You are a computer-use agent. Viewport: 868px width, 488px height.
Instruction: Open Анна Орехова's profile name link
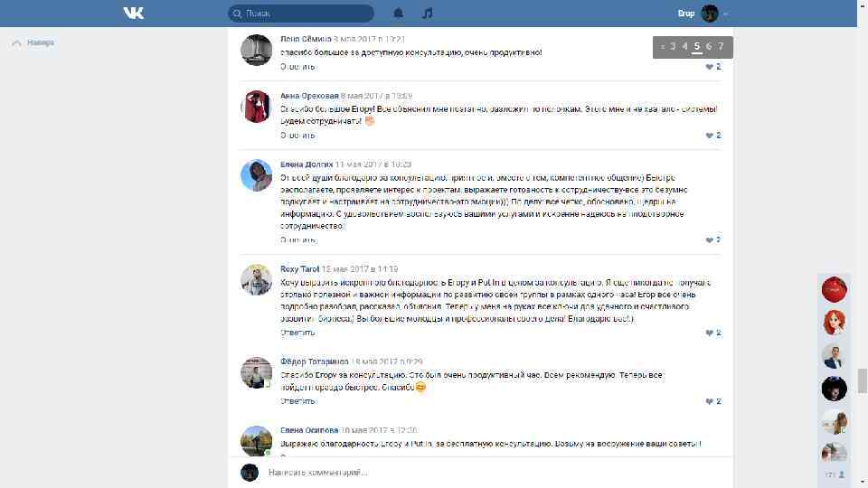[x=309, y=96]
